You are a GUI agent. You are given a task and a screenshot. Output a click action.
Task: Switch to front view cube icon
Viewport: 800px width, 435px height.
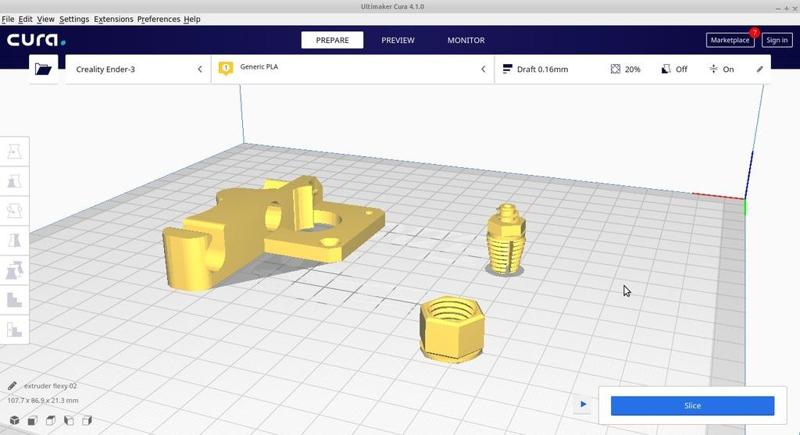pos(32,420)
